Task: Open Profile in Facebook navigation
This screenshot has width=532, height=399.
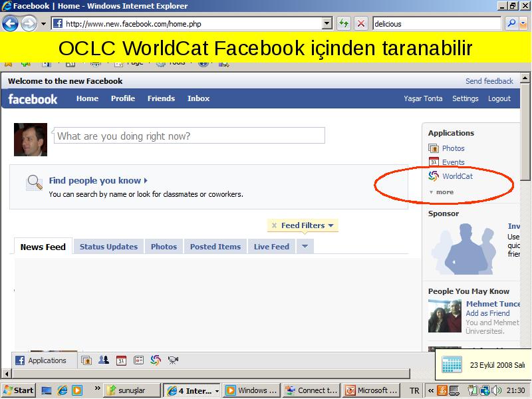Action: pyautogui.click(x=123, y=98)
